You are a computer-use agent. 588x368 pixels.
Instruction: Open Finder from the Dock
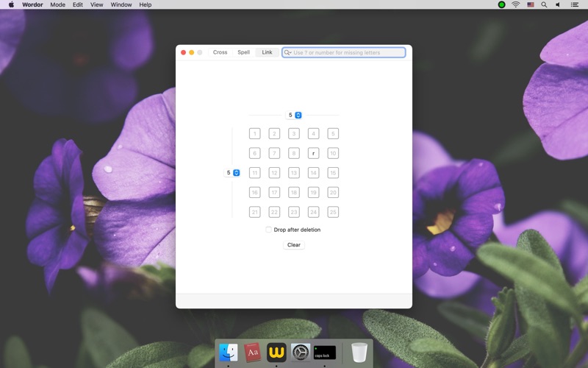pos(229,353)
